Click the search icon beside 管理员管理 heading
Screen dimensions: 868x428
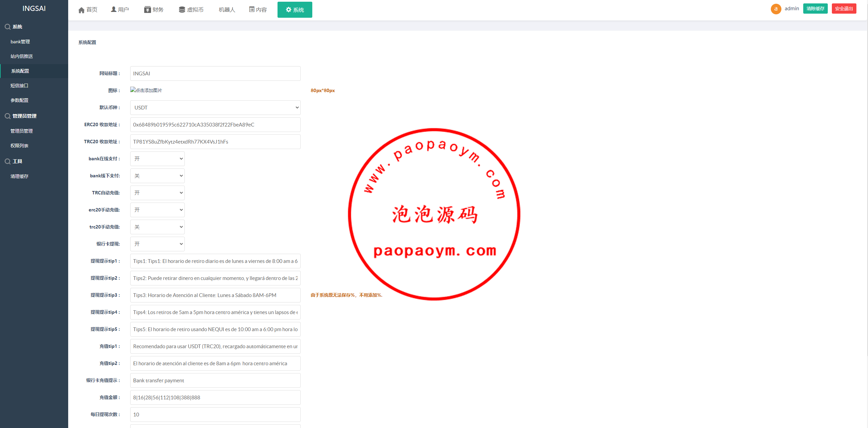[8, 116]
